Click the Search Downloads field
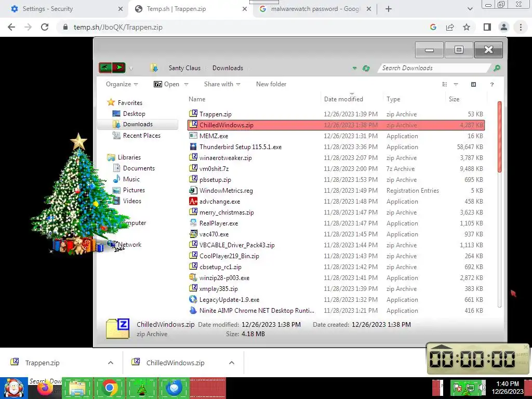Image resolution: width=532 pixels, height=399 pixels. 434,68
